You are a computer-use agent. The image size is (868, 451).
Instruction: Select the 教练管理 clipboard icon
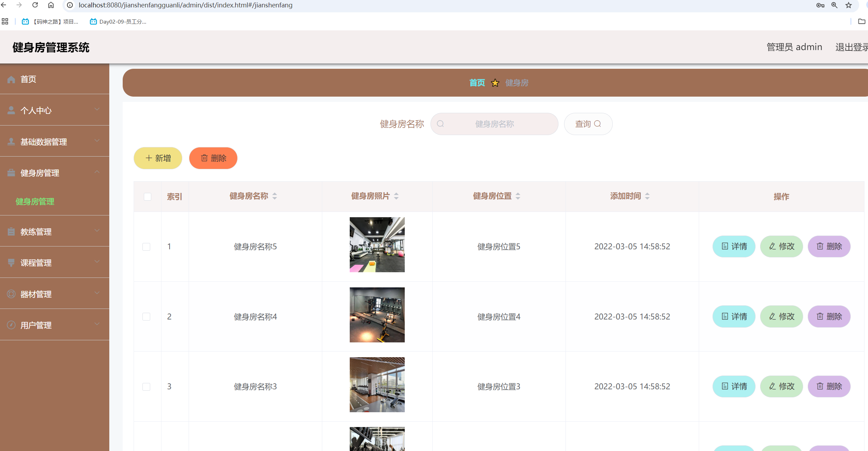[x=11, y=231]
